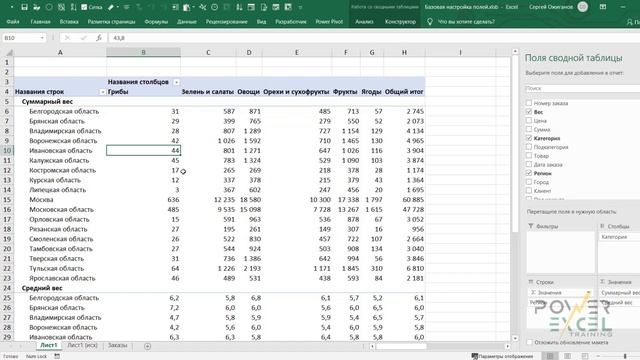Screen dimensions: 640x360
Task: Click the sort icon left of Сетка checkbox
Action: [x=73, y=7]
